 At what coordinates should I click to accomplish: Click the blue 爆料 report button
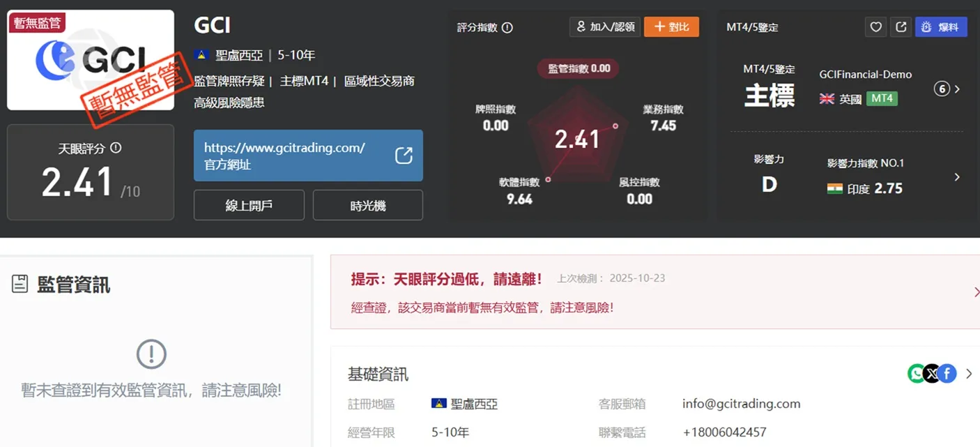click(941, 27)
